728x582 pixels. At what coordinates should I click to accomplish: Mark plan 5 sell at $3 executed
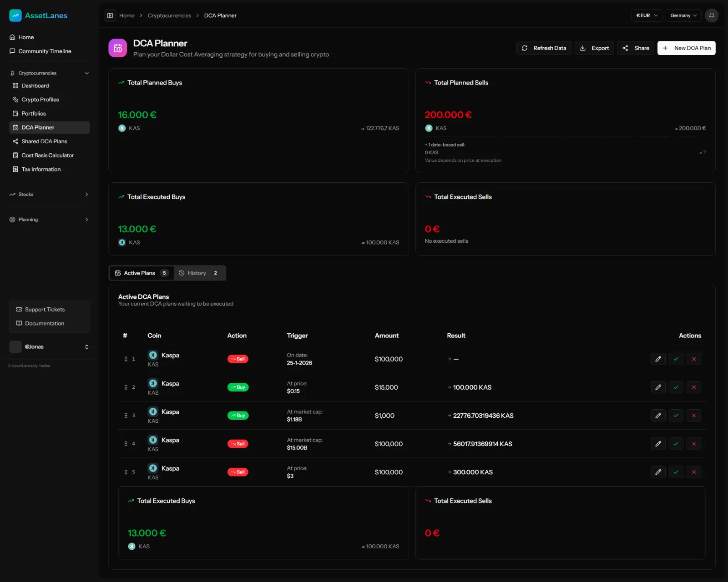(x=676, y=472)
